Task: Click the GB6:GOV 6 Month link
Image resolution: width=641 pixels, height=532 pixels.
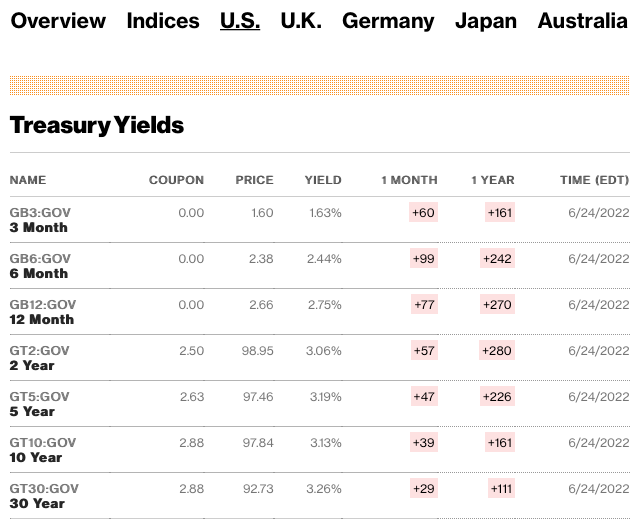Action: (x=40, y=266)
